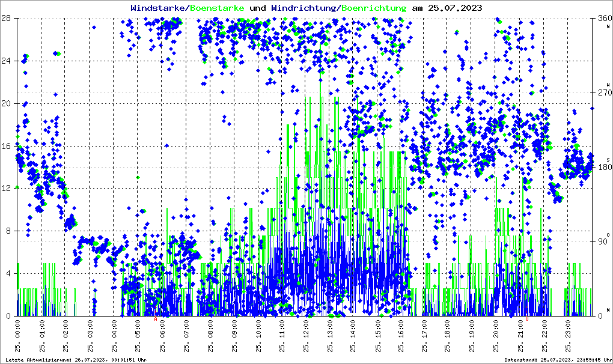Click the 16 value on left axis

[6, 146]
